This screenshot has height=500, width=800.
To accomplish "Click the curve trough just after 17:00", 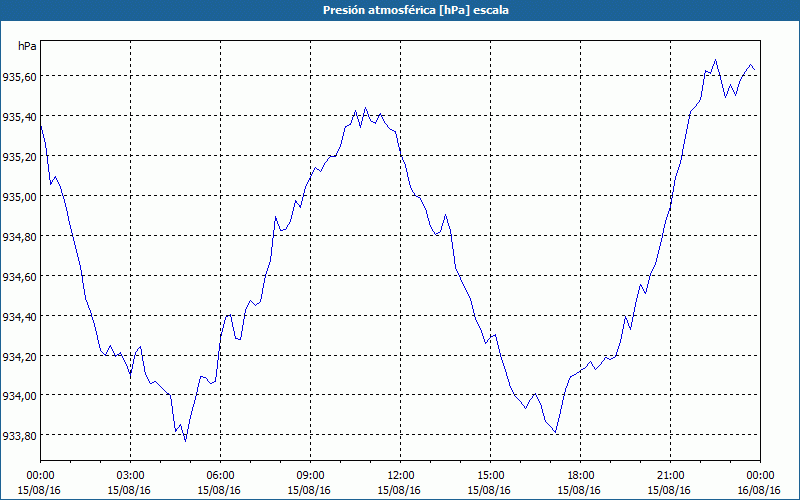I will coord(555,433).
